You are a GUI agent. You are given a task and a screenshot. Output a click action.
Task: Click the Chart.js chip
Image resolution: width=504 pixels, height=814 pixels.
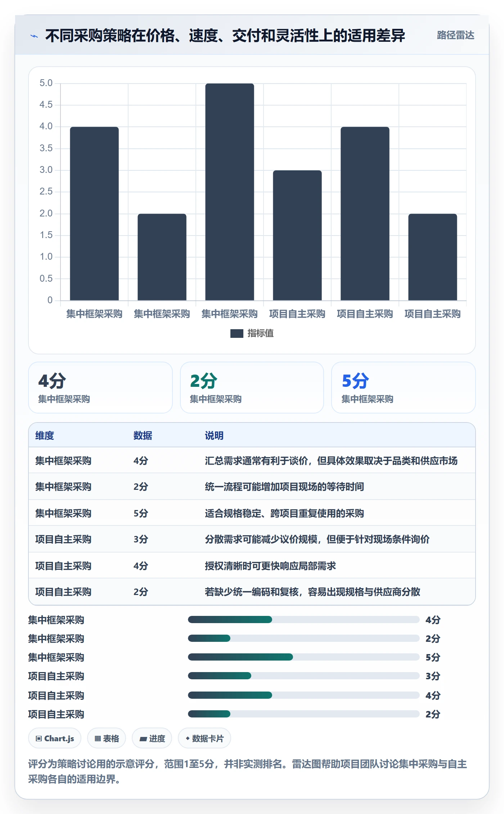(55, 738)
